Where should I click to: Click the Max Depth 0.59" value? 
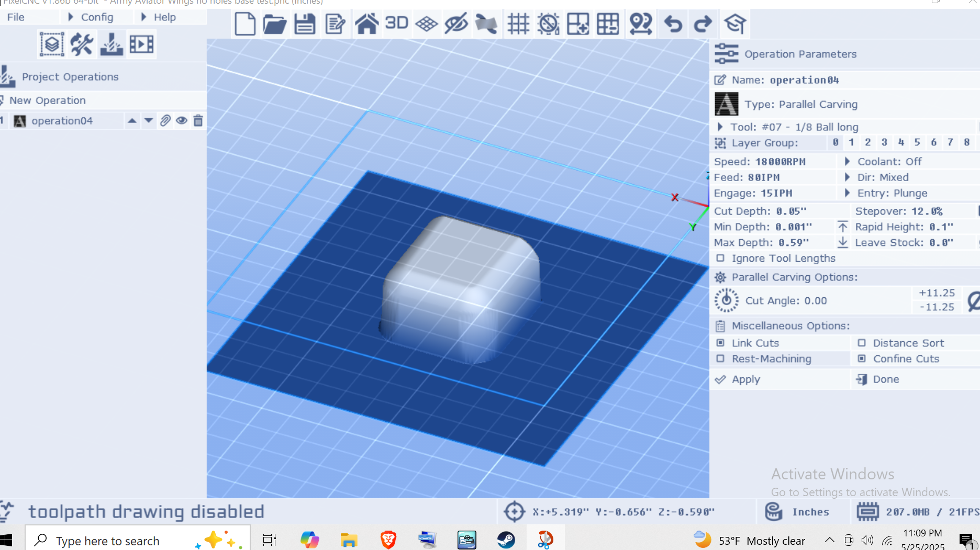793,243
